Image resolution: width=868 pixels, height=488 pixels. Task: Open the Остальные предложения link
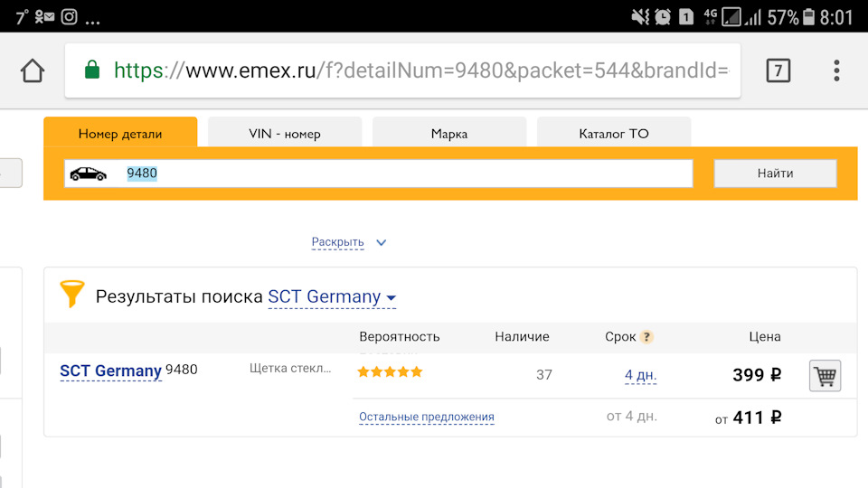click(x=426, y=417)
